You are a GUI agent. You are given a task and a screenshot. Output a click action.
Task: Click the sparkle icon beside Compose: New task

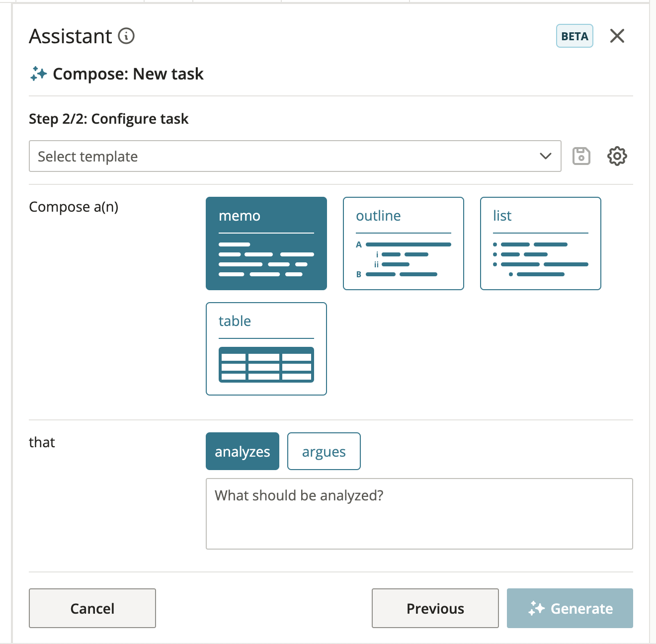click(x=38, y=74)
